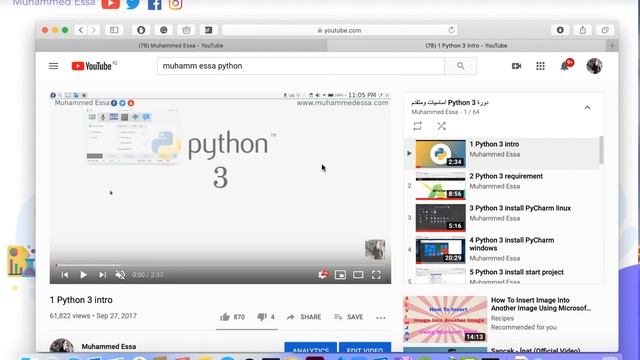
Task: Switch to Muhammed Essa - YouTube tab
Action: (x=181, y=46)
